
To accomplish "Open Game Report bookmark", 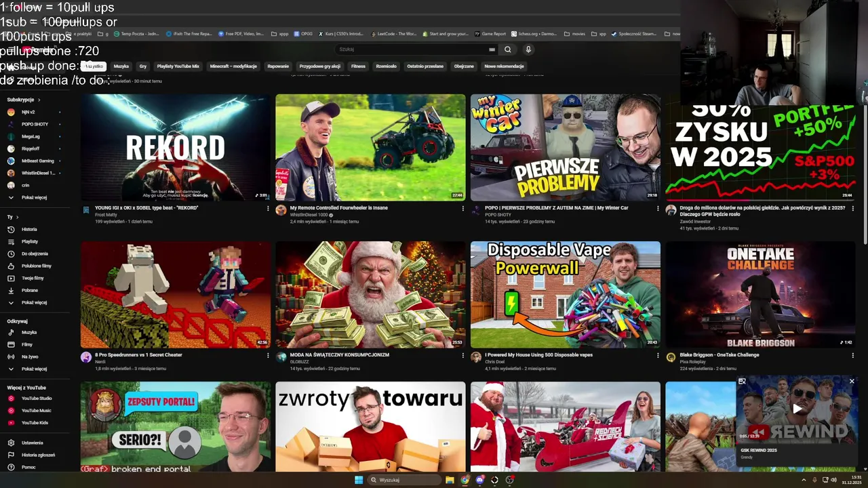I will [x=490, y=33].
